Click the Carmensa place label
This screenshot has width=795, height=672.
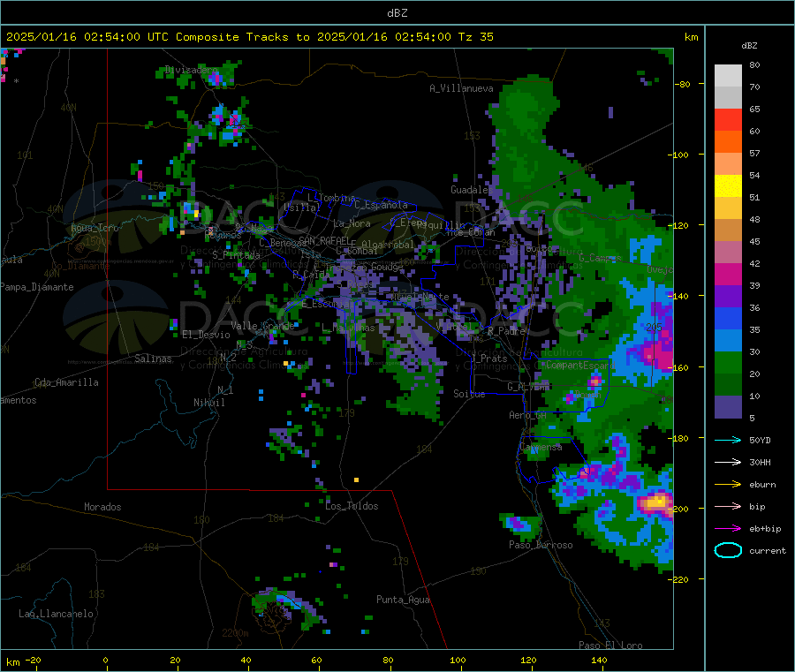click(541, 447)
